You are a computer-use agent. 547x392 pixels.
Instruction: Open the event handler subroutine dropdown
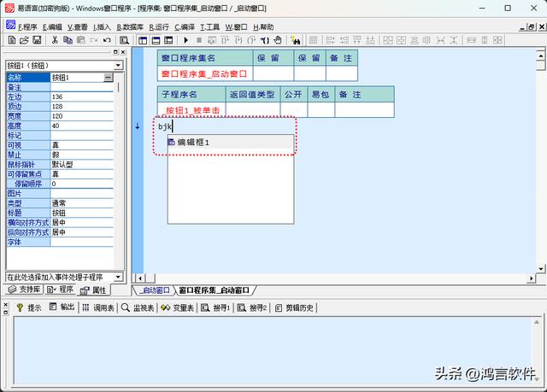119,278
